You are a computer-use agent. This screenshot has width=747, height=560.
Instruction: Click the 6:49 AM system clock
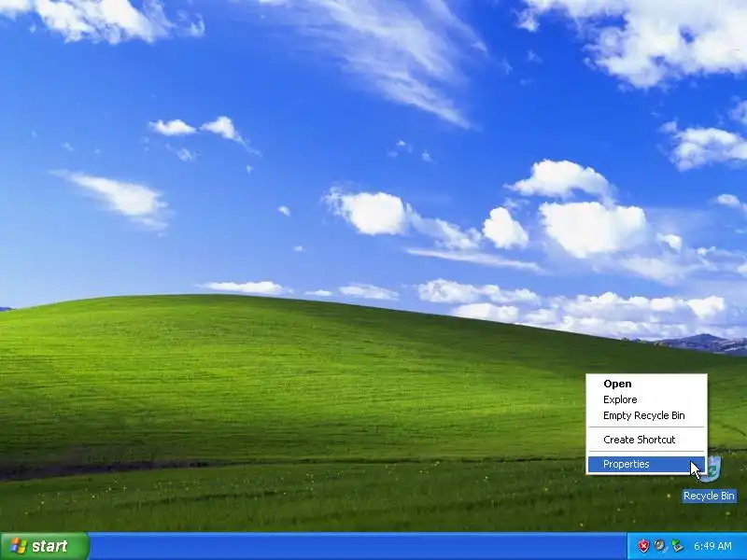pos(712,546)
